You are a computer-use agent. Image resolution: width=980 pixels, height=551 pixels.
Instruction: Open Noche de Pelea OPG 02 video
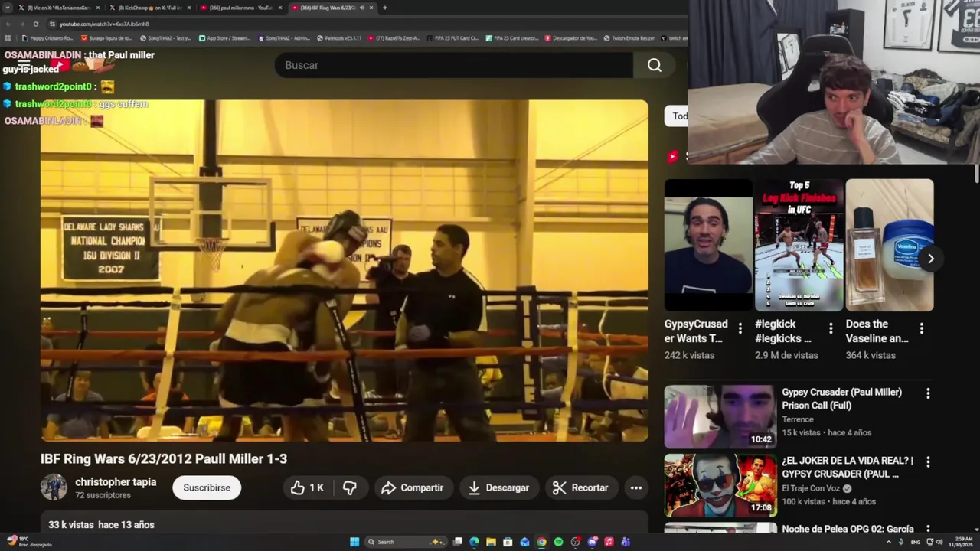point(848,529)
